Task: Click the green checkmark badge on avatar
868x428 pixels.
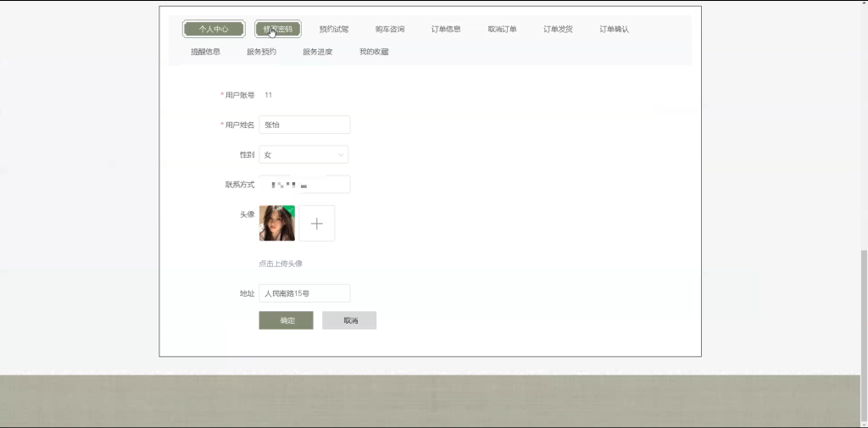Action: tap(291, 209)
